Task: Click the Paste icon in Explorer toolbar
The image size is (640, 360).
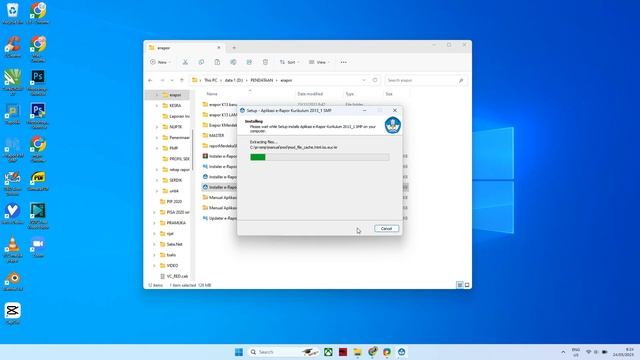Action: [217, 62]
